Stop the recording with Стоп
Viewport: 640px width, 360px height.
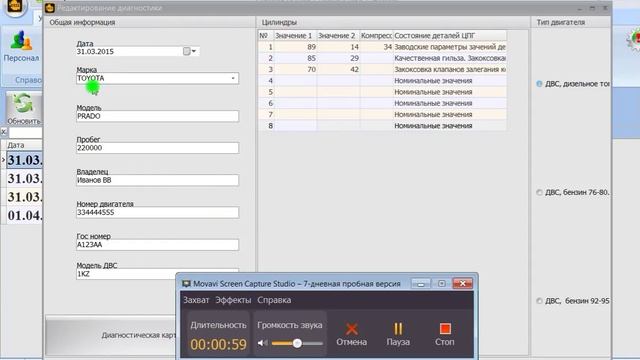click(444, 334)
